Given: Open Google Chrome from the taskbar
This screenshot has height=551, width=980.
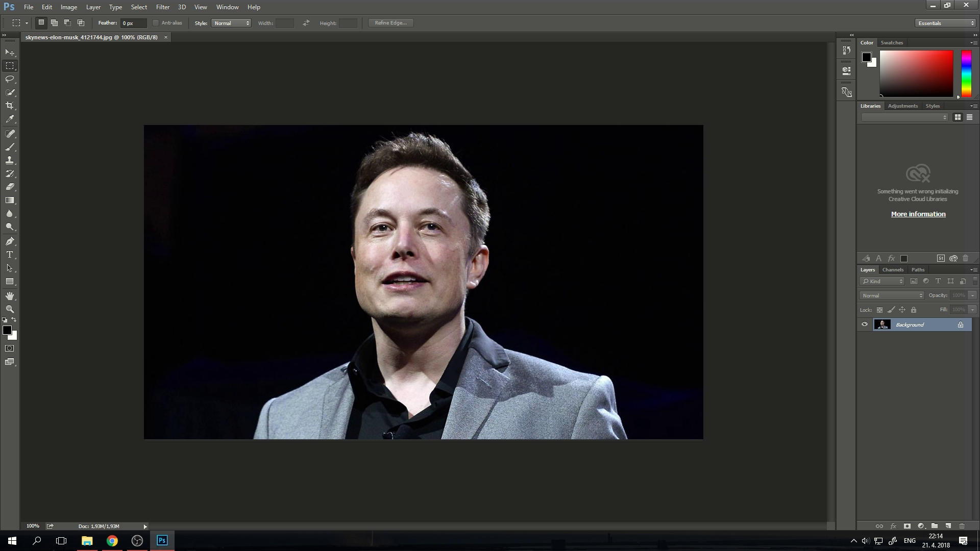Looking at the screenshot, I should (112, 541).
